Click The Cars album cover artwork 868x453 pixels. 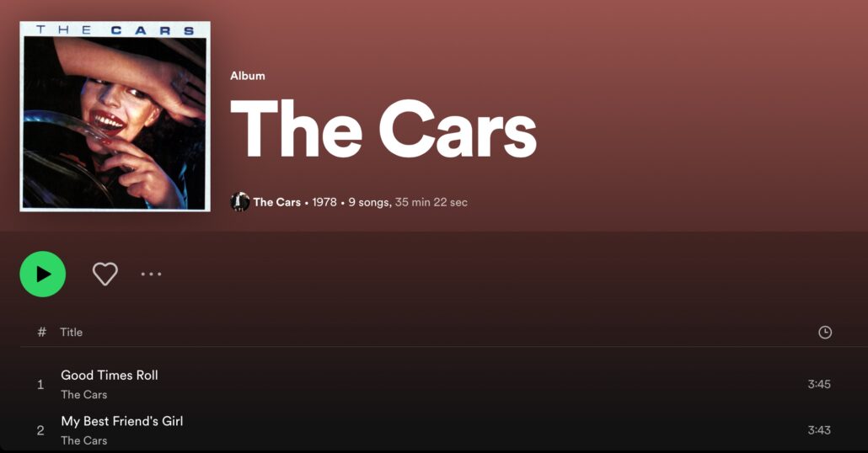(115, 116)
